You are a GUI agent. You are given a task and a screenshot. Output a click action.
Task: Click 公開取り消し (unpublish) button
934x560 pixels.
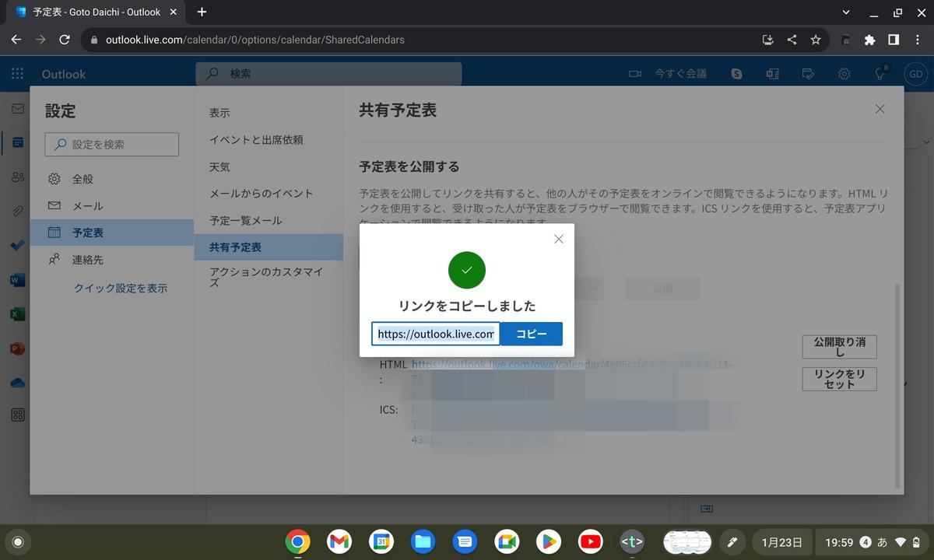[839, 347]
